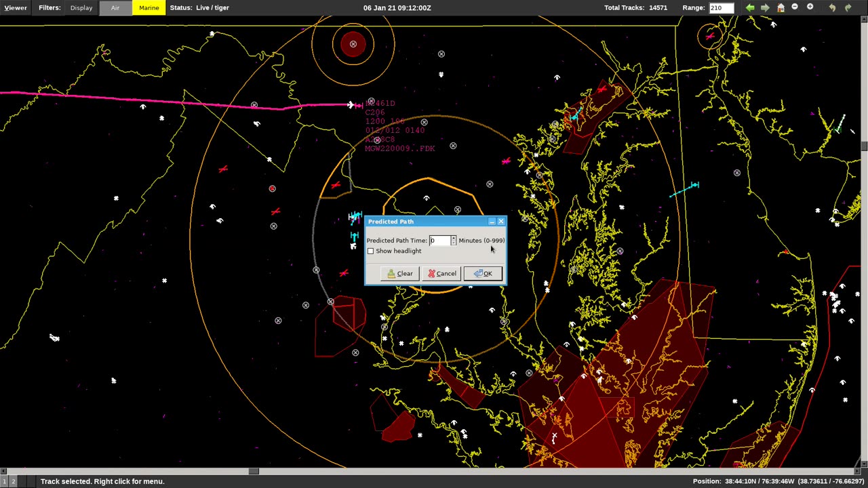
Task: Click the green back arrow in toolbar
Action: pos(749,7)
